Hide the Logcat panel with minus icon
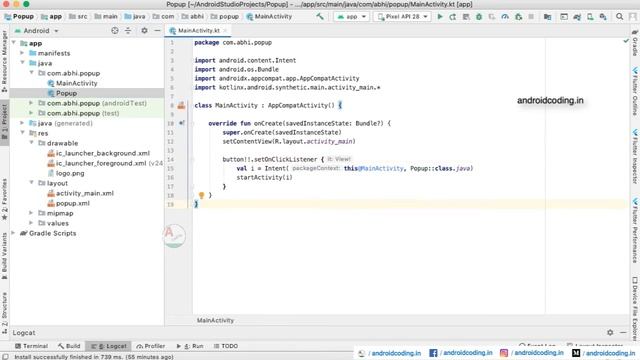Screen dimensions: 640x360 coord(623,333)
